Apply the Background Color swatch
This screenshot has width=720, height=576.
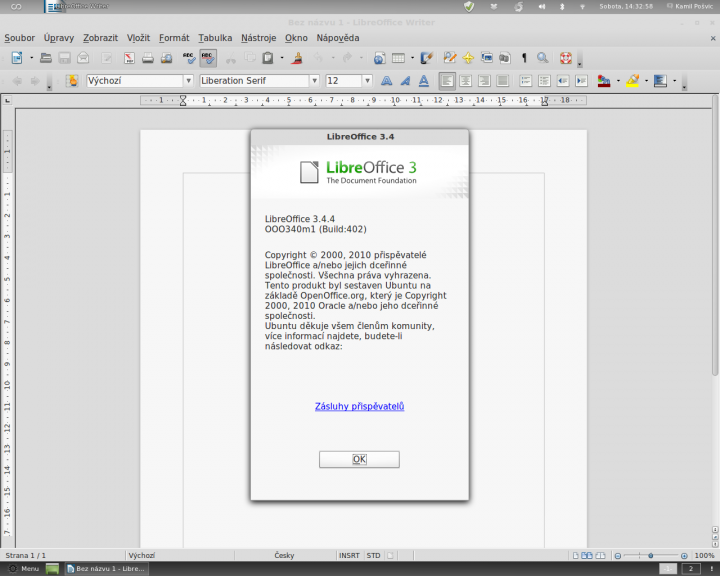660,81
